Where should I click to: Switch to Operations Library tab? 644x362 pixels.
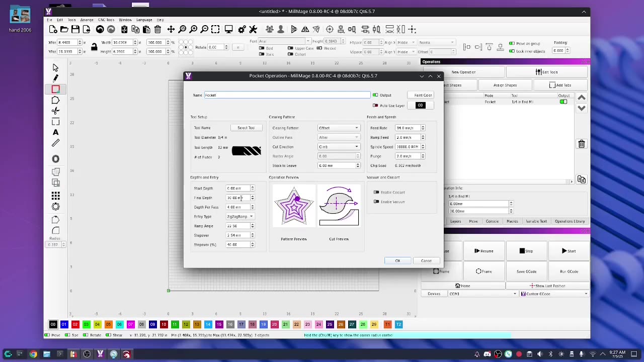coord(570,221)
